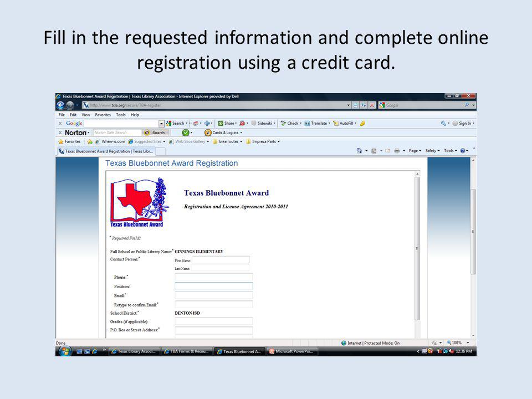Image resolution: width=532 pixels, height=399 pixels.
Task: Click the outer page vertical scrollbar
Action: point(473,232)
